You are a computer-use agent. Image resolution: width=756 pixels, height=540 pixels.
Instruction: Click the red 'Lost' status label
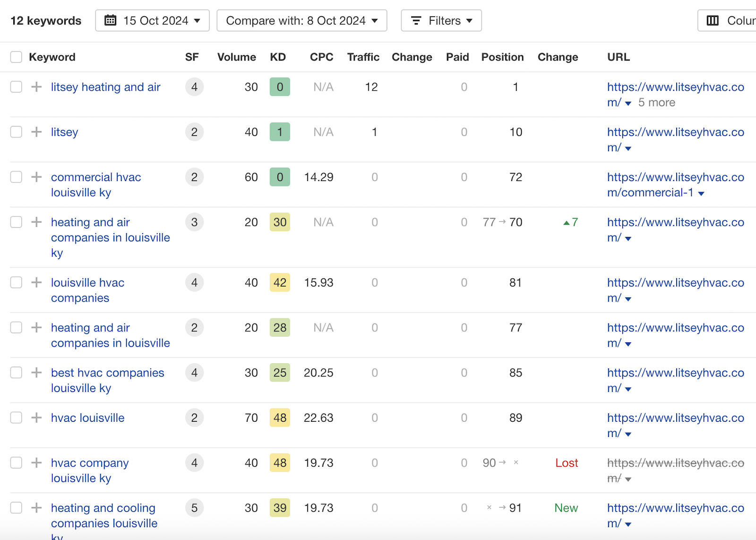tap(567, 463)
